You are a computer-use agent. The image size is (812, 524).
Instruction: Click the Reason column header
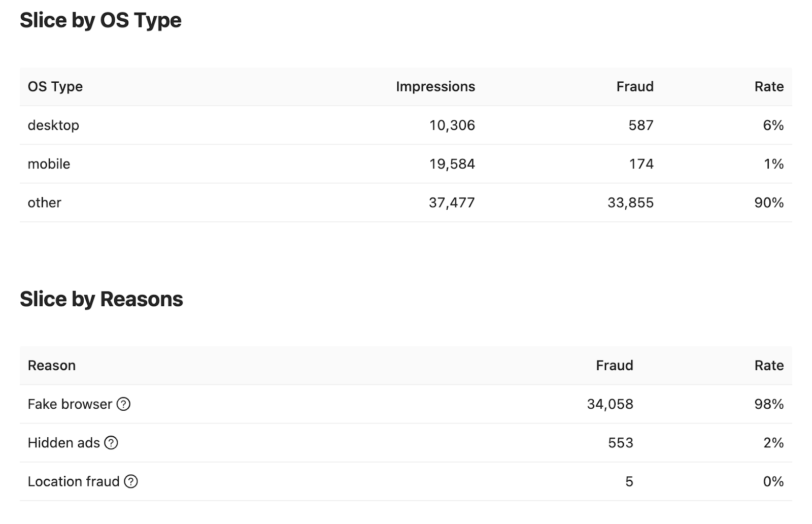click(x=52, y=366)
